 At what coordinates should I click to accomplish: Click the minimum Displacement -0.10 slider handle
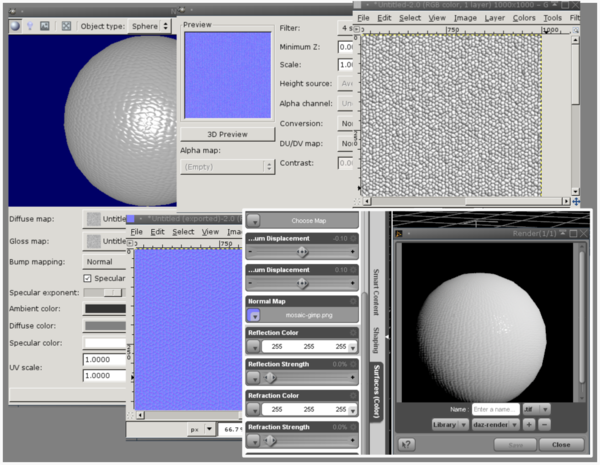pos(302,252)
